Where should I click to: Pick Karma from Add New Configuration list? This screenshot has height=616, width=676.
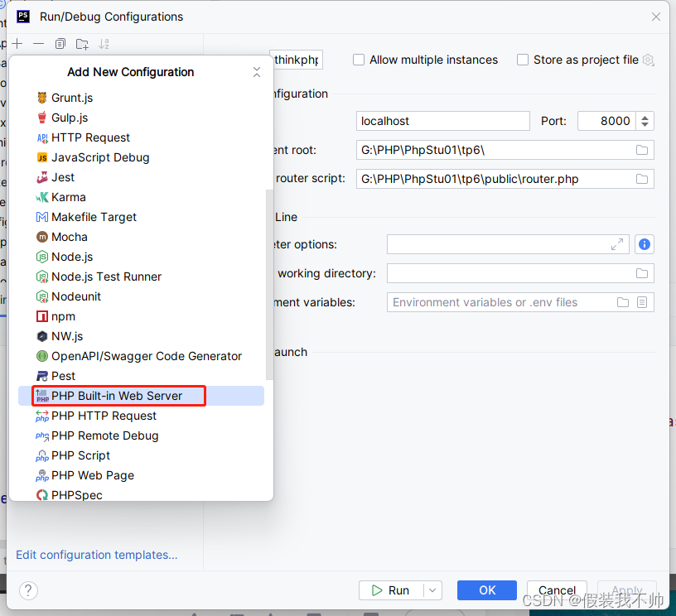(70, 197)
